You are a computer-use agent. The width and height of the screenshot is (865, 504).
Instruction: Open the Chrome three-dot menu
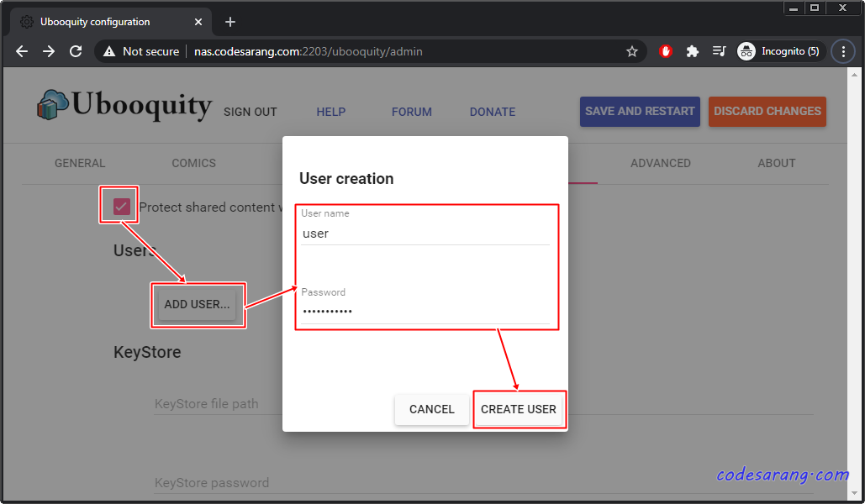tap(843, 51)
